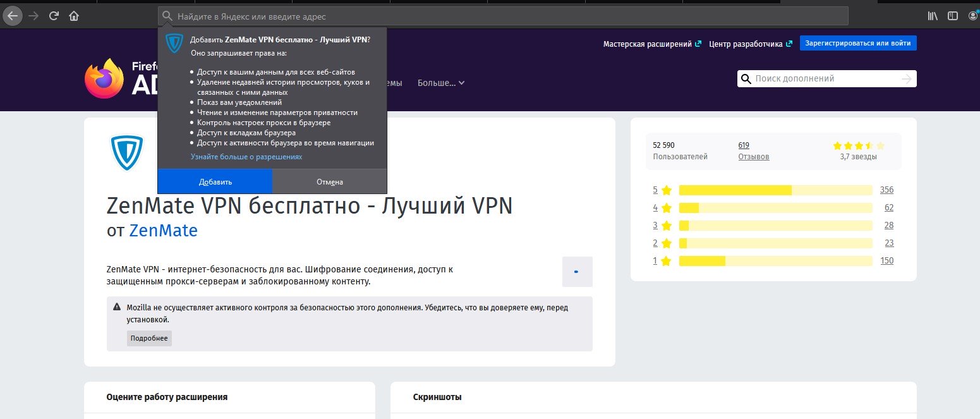
Task: Open the 62 four-star reviews count
Action: (x=889, y=208)
